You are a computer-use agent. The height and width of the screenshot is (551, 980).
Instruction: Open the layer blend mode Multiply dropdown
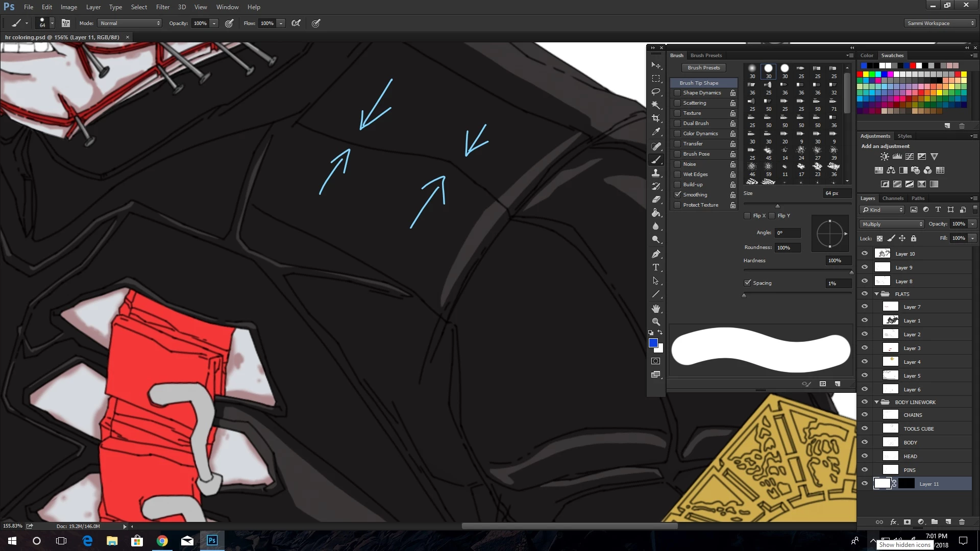[x=892, y=224]
